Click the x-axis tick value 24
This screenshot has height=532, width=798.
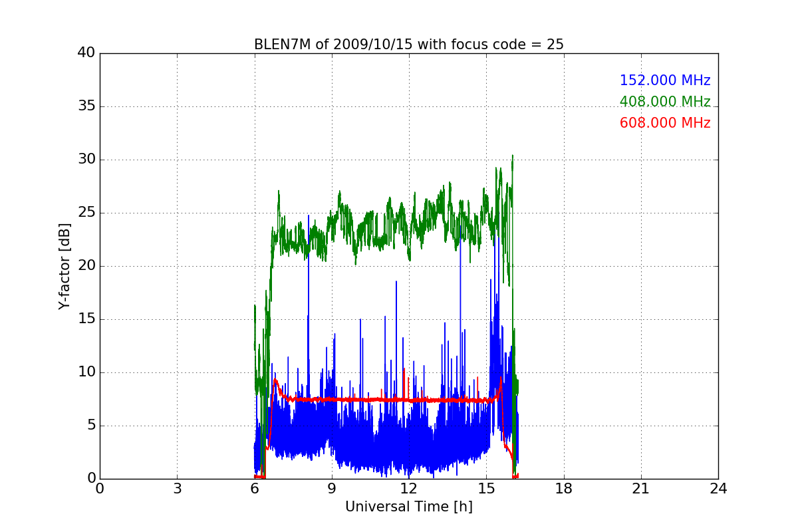(x=718, y=489)
